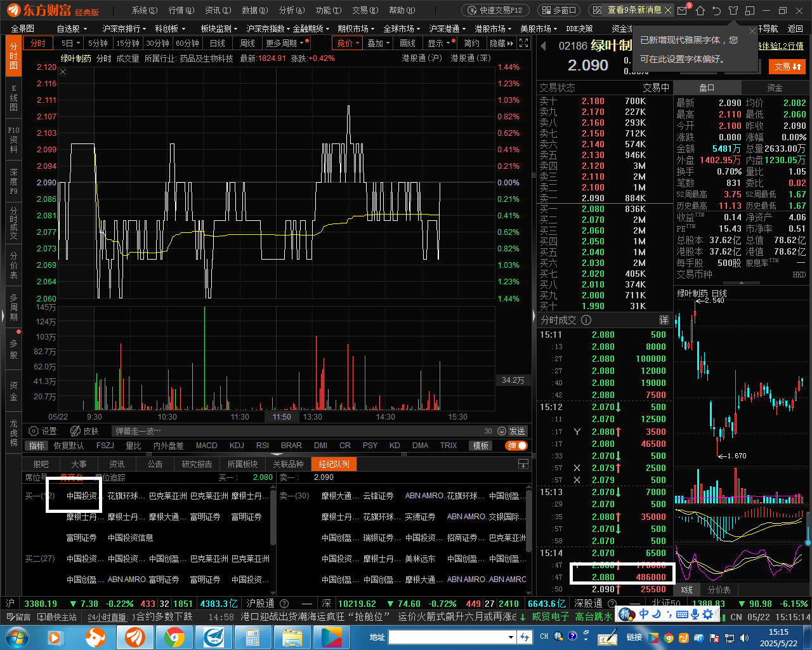Switch to 分价表 tab

click(x=719, y=590)
